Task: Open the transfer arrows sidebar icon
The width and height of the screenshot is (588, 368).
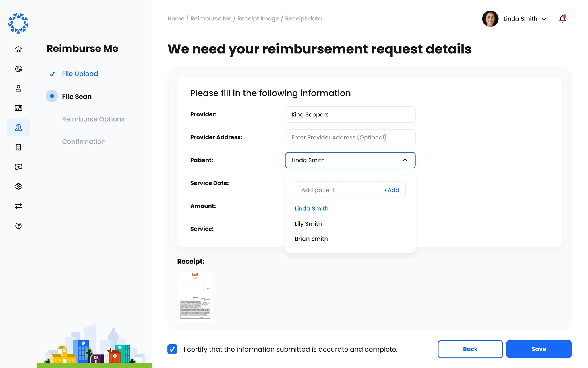Action: pos(18,206)
